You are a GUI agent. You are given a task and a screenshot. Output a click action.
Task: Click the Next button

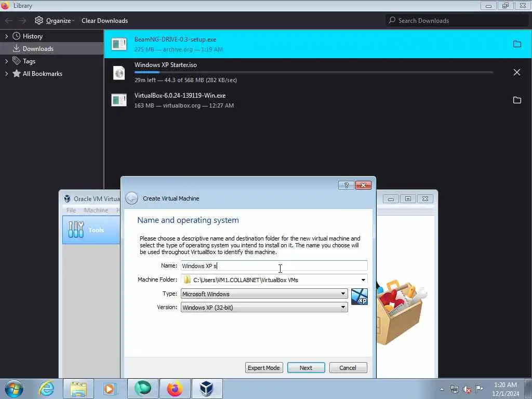point(306,368)
